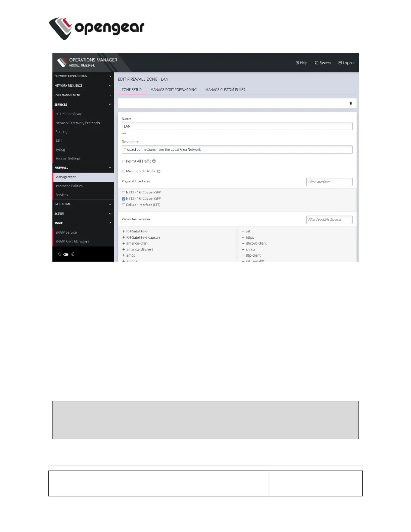411x532 pixels.
Task: Click the Help icon link
Action: pos(301,63)
